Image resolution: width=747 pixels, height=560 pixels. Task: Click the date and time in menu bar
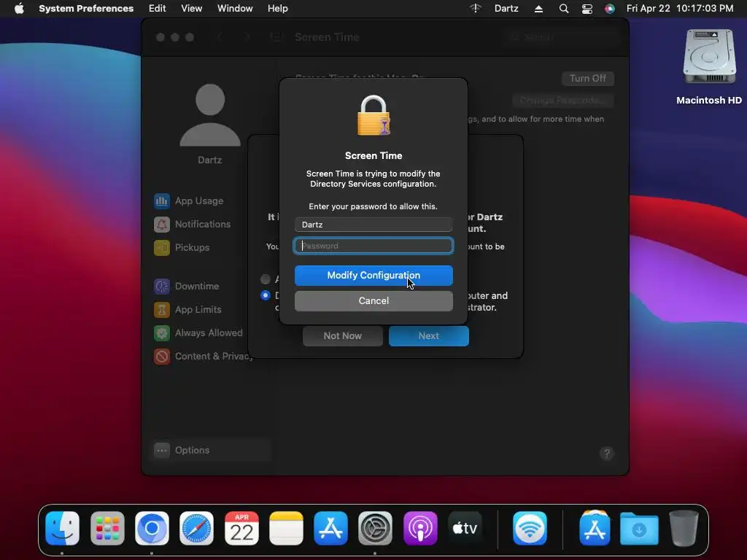click(680, 8)
